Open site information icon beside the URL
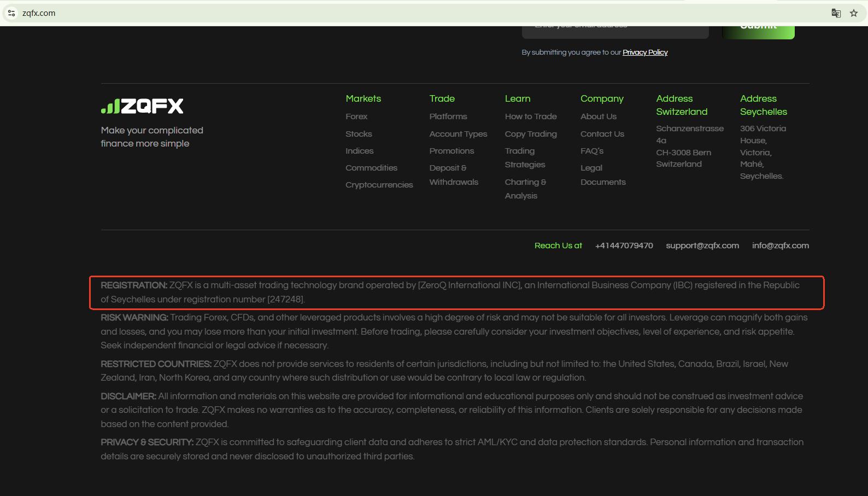 [11, 13]
